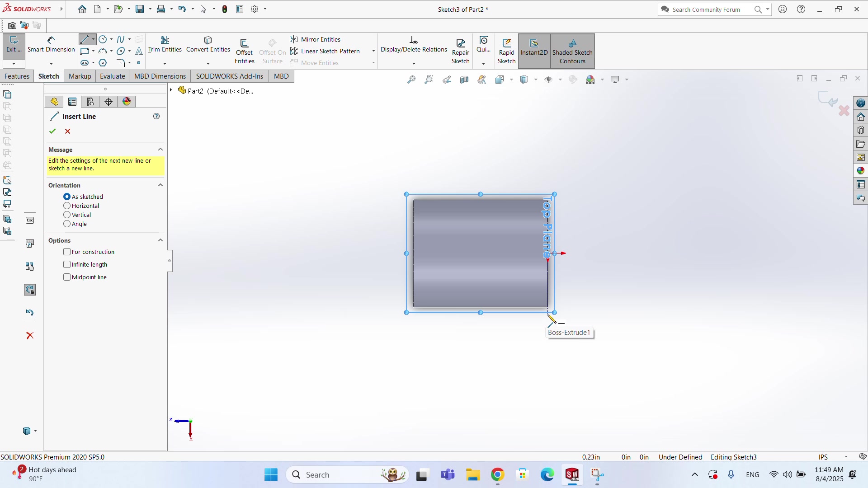Select the Horizontal orientation radio button
This screenshot has height=488, width=868.
pyautogui.click(x=67, y=206)
